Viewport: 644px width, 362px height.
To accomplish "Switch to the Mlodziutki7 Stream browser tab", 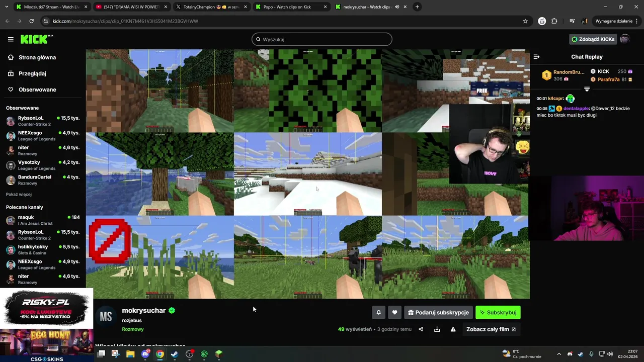I will pos(50,7).
